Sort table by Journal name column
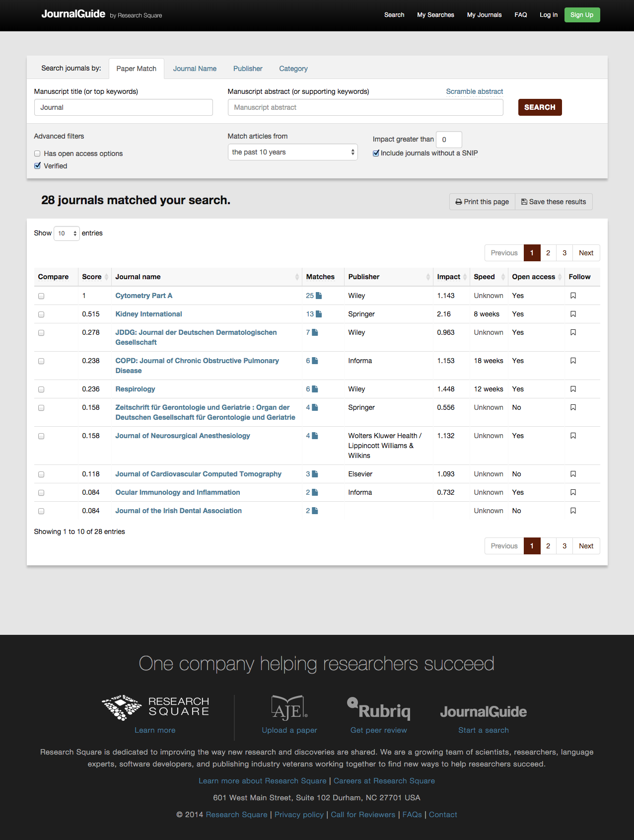Image resolution: width=634 pixels, height=840 pixels. pyautogui.click(x=207, y=277)
